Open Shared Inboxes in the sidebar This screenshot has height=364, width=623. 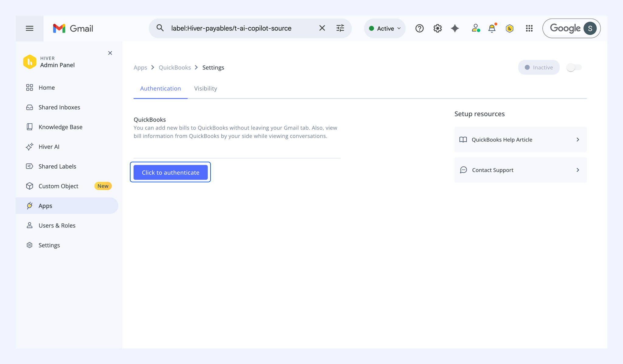click(x=67, y=107)
